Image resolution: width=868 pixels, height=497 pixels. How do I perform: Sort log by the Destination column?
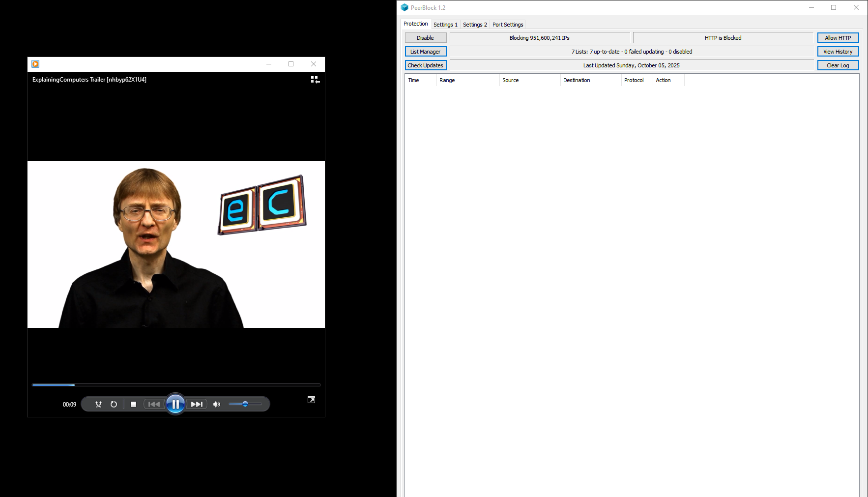591,80
